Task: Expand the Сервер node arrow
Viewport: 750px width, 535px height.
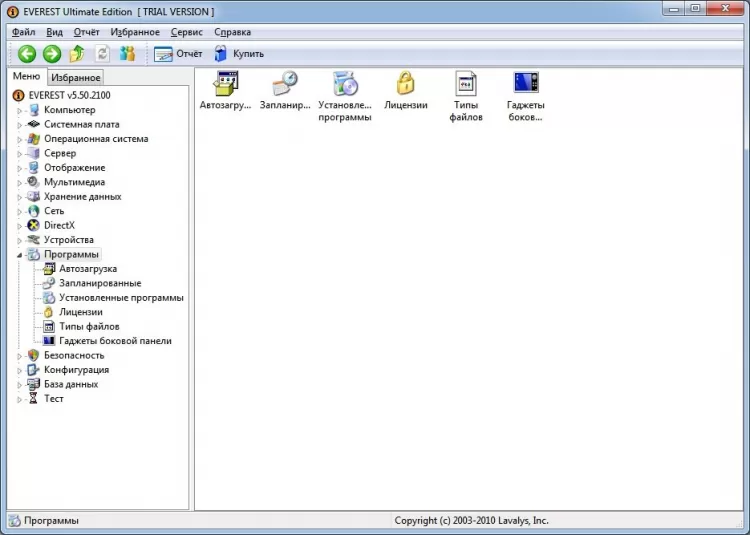Action: click(20, 153)
